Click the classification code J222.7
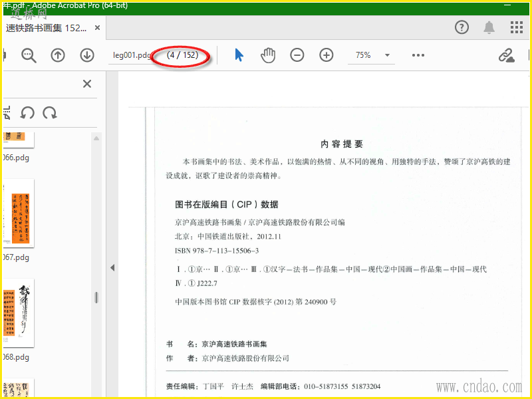 tap(207, 283)
